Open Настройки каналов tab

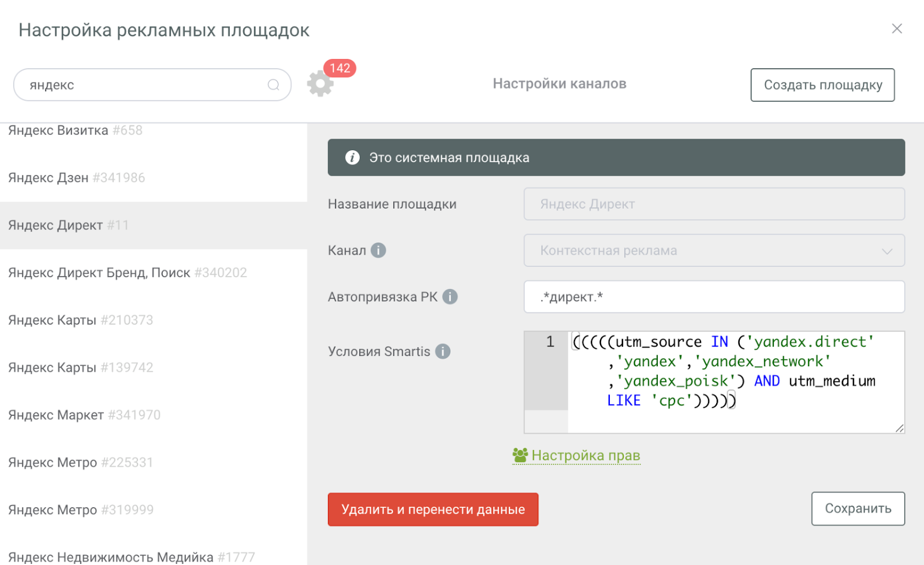[x=559, y=84]
